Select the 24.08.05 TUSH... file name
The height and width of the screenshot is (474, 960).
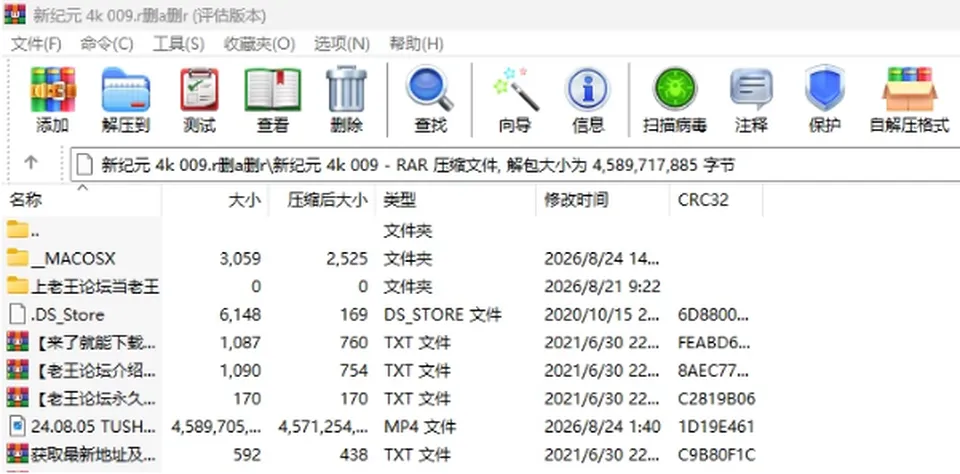click(x=94, y=426)
